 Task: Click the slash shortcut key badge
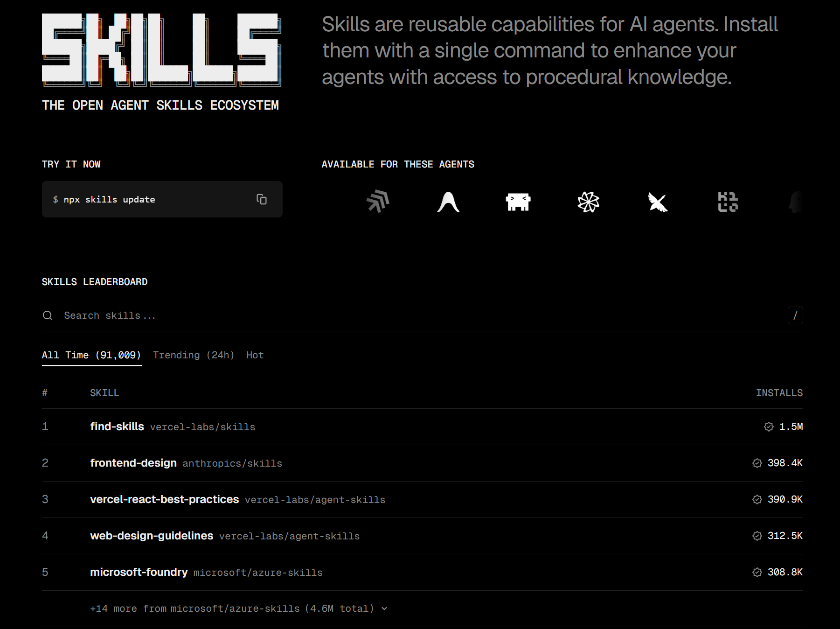pos(795,315)
